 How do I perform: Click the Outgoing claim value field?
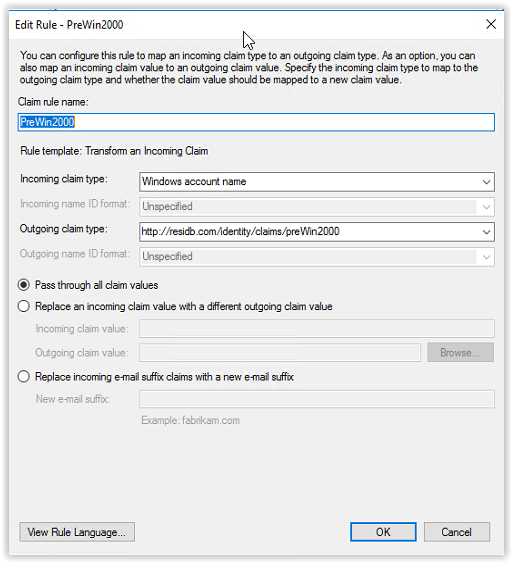280,353
